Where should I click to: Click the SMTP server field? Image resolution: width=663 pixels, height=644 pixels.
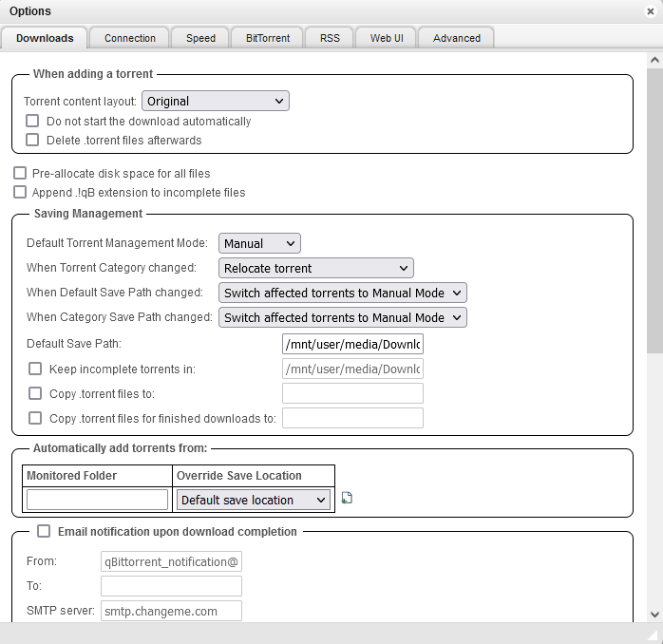click(171, 611)
